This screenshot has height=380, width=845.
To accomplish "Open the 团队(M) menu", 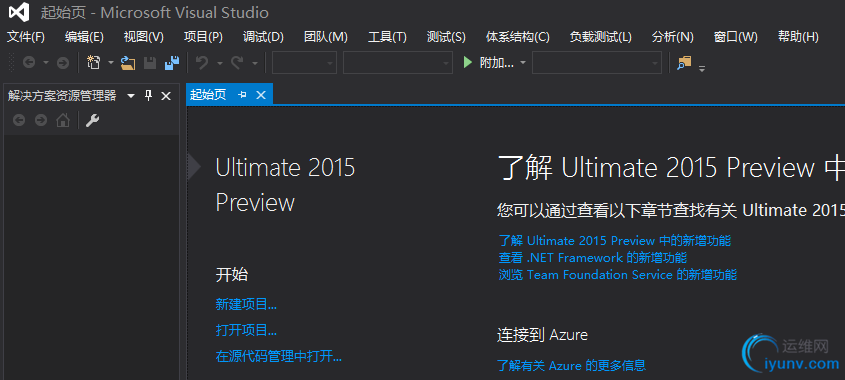I will (325, 37).
